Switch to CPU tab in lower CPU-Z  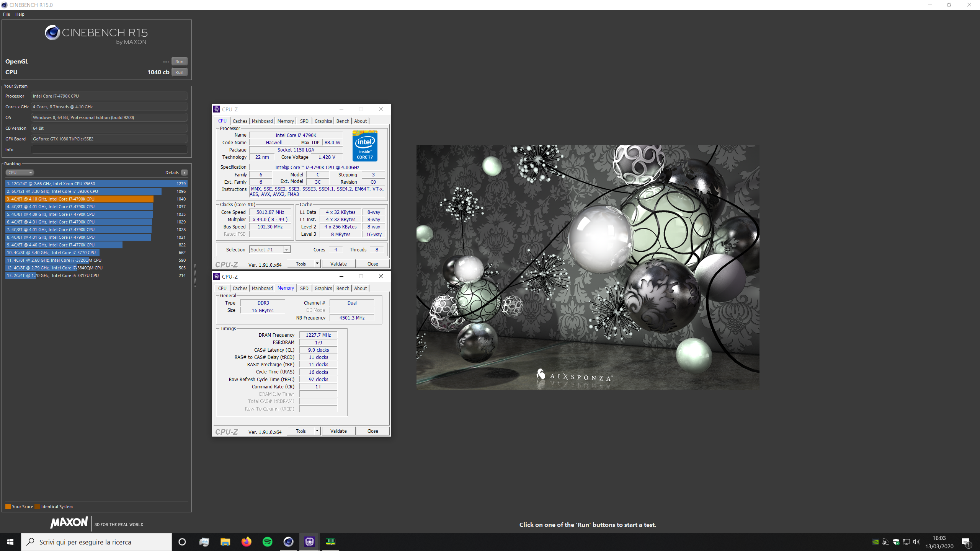(x=222, y=288)
